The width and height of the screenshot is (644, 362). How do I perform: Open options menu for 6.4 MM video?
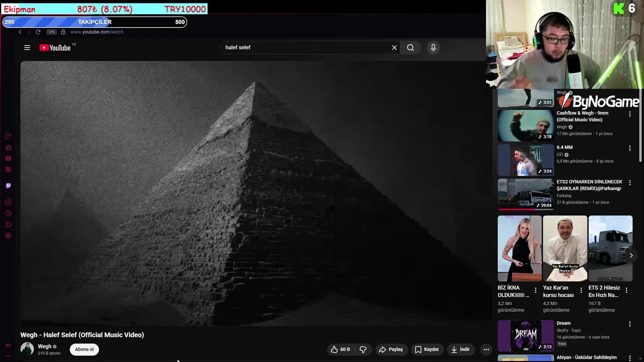pyautogui.click(x=629, y=148)
